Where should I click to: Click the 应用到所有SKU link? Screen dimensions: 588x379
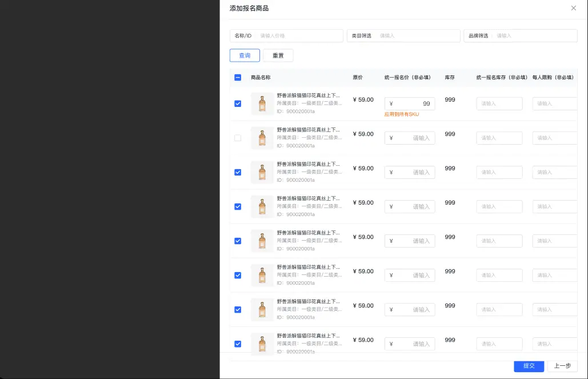[x=401, y=114]
